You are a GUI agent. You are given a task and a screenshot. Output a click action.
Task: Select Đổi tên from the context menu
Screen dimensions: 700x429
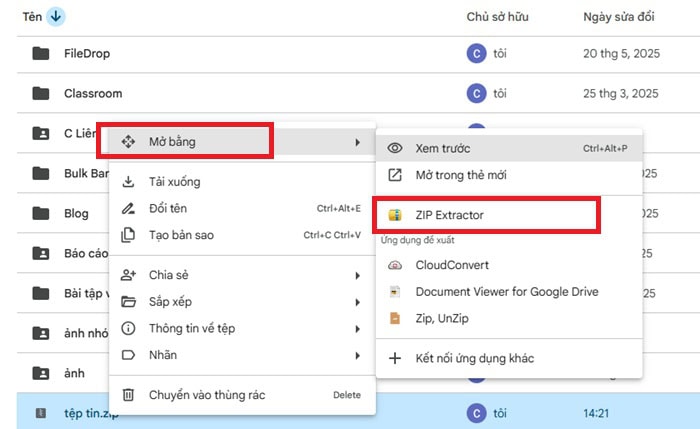[168, 209]
